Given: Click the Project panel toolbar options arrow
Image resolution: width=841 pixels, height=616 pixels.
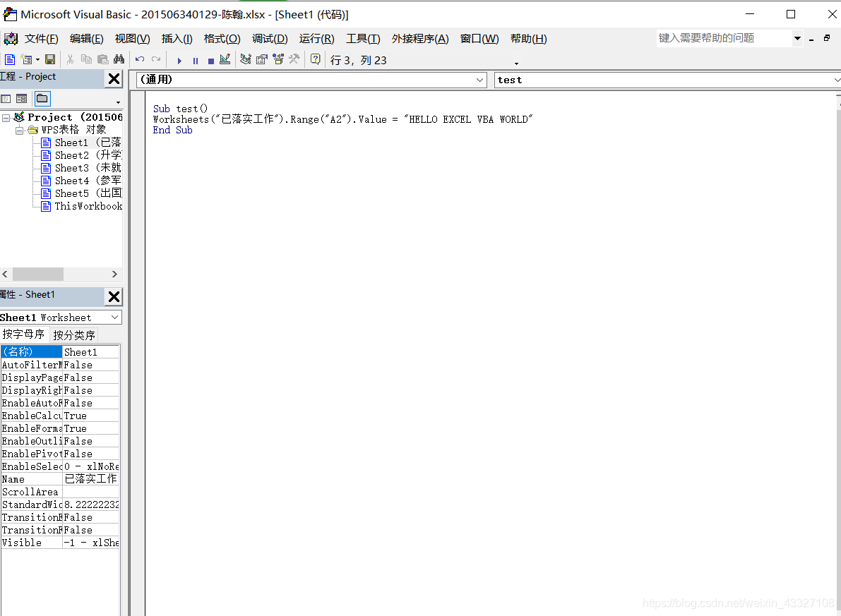Looking at the screenshot, I should [x=118, y=102].
